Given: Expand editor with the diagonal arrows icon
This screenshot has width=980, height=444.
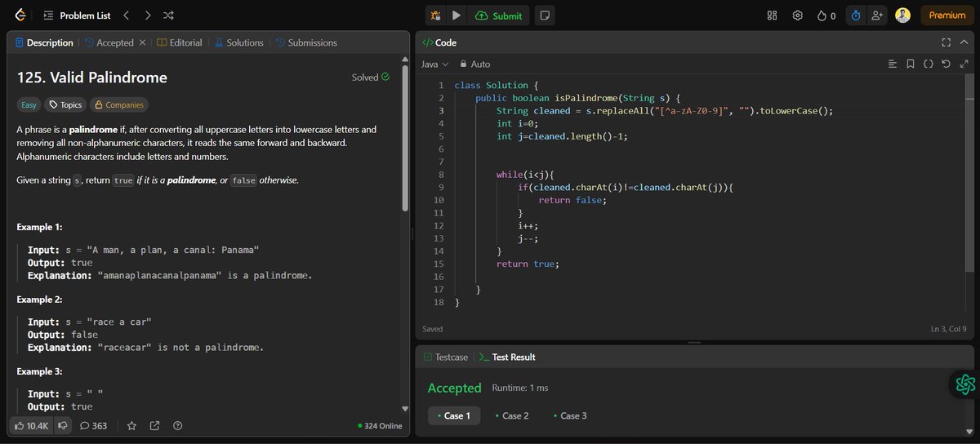Looking at the screenshot, I should tap(963, 64).
